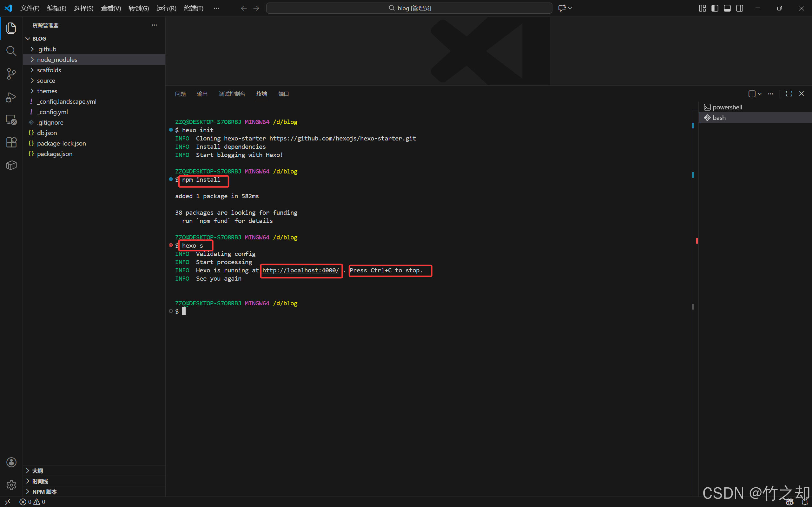The height and width of the screenshot is (507, 812).
Task: Maximize the terminal panel size
Action: point(789,94)
